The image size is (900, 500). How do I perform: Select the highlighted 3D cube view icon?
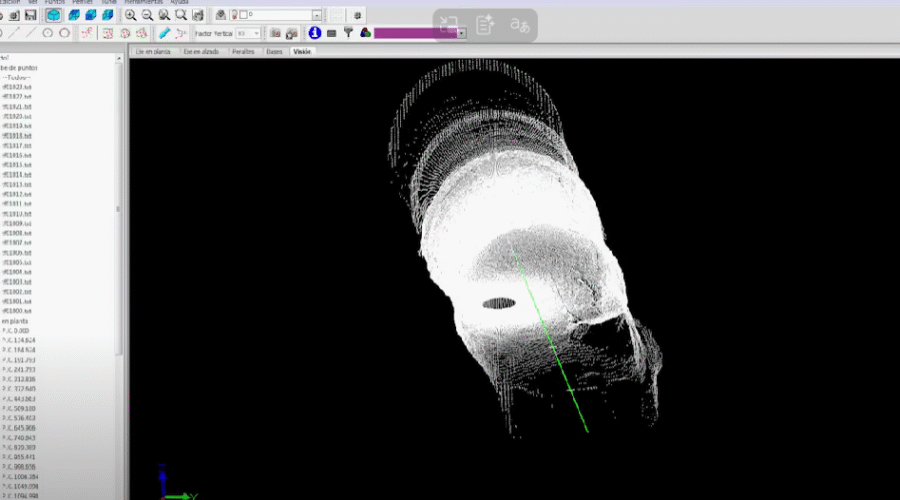click(x=53, y=15)
